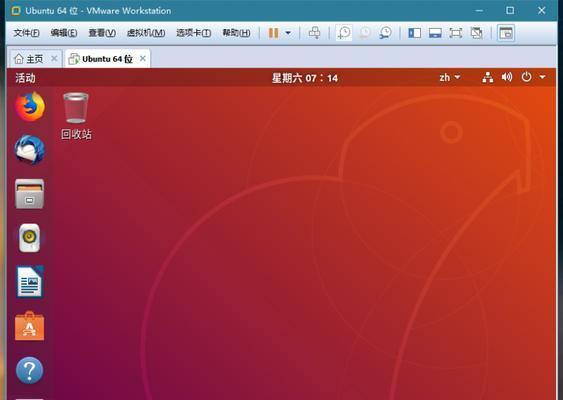Click the VMware Workstation title bar icon
The height and width of the screenshot is (400, 563).
pyautogui.click(x=16, y=11)
